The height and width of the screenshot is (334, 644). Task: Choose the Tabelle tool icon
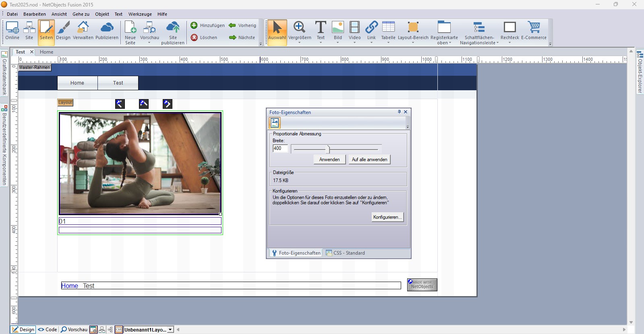click(x=388, y=28)
